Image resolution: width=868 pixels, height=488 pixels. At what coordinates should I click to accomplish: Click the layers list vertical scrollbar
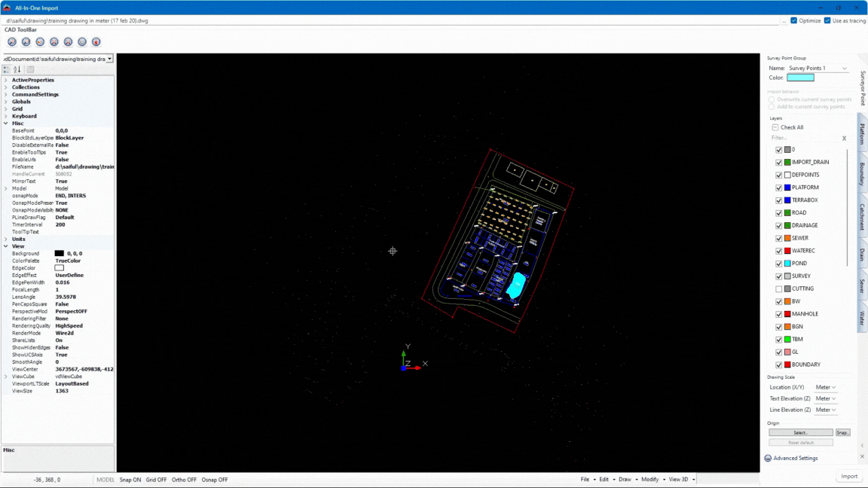(848, 208)
